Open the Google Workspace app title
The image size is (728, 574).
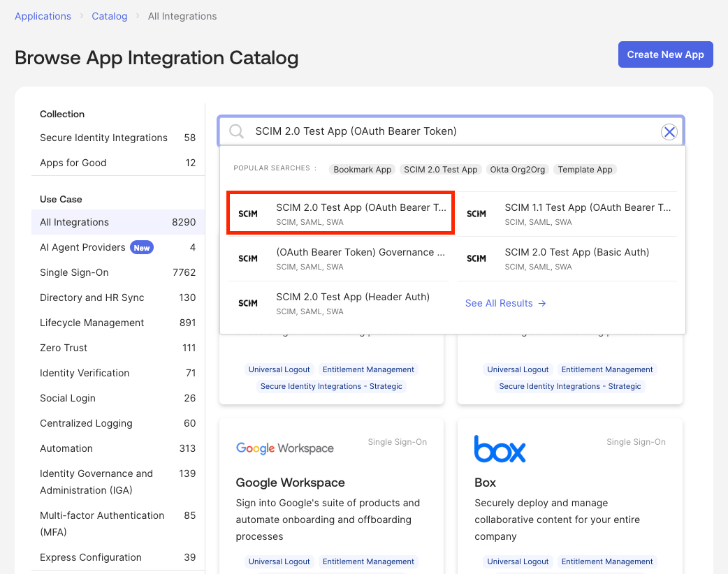[290, 483]
